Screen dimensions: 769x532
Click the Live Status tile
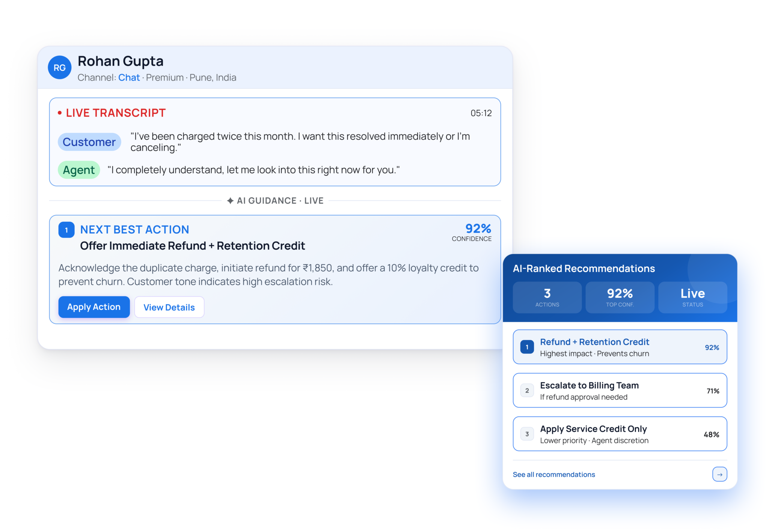tap(692, 298)
